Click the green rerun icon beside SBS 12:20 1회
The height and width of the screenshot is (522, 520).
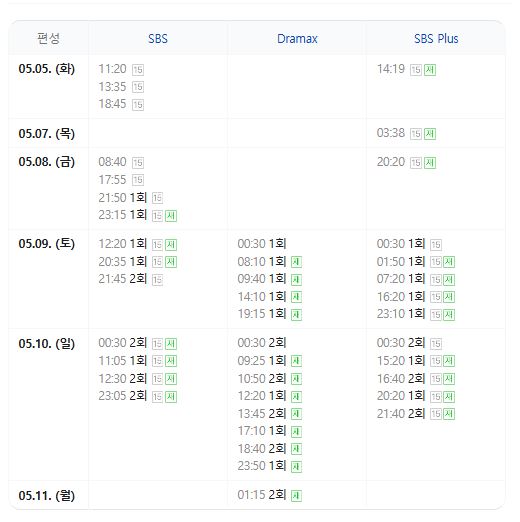click(x=171, y=245)
